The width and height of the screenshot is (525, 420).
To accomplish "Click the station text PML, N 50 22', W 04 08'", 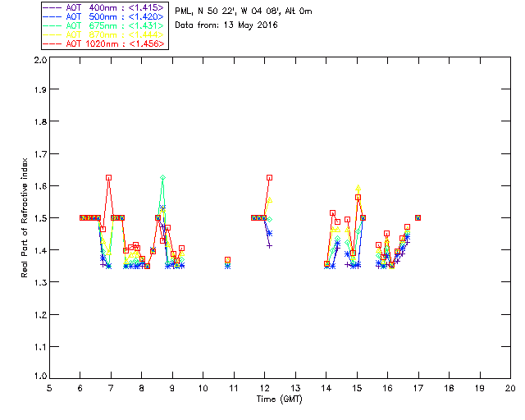I will click(x=226, y=11).
